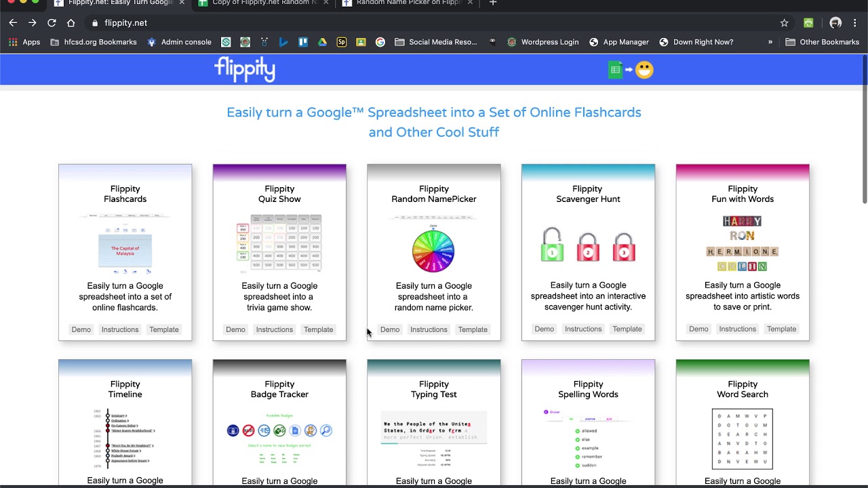The height and width of the screenshot is (488, 868).
Task: Open the Wordpress Login bookmark
Action: click(543, 42)
